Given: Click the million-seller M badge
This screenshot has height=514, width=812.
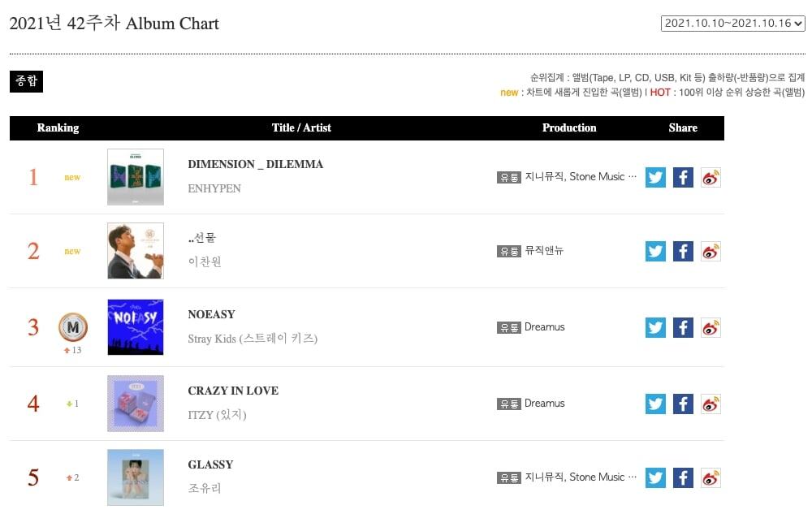Looking at the screenshot, I should [72, 326].
